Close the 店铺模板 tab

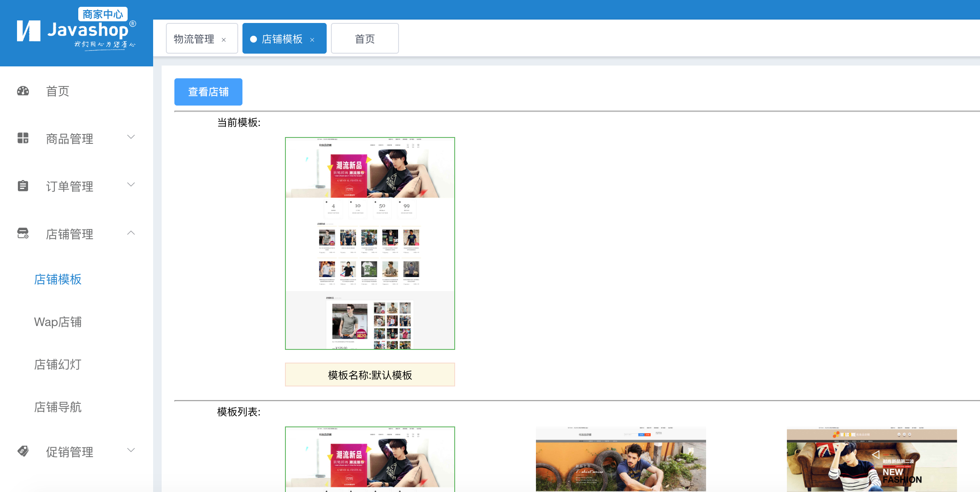click(312, 40)
